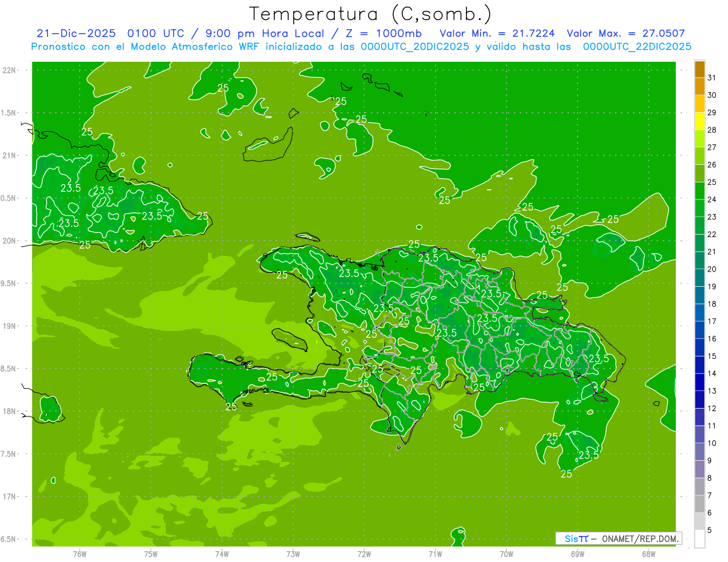Click the "73W" longitude axis label
Screen dimensions: 728x562
293,554
